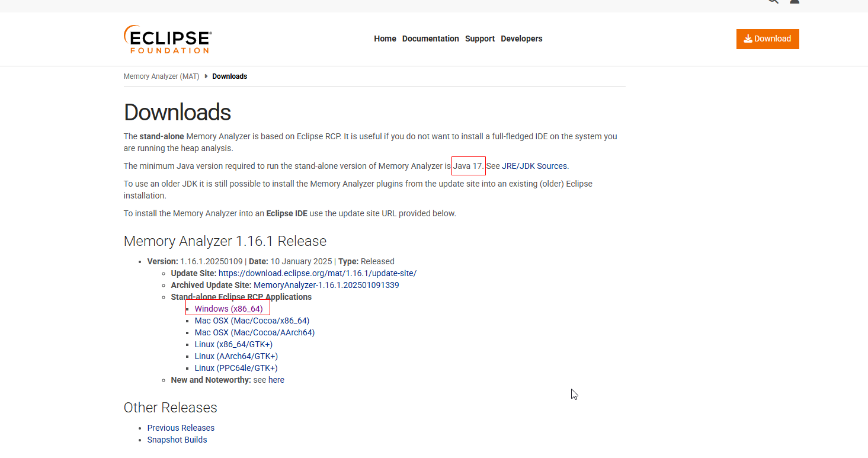Open MemoryAnalyzer-1.16.1.202501091339 archive link
This screenshot has height=458, width=868.
pos(326,285)
